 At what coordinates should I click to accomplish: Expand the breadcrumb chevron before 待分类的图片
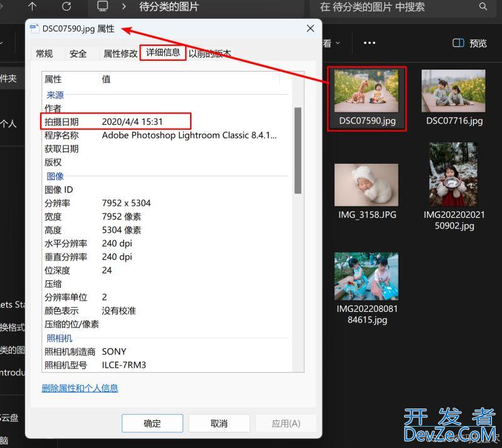tap(124, 6)
